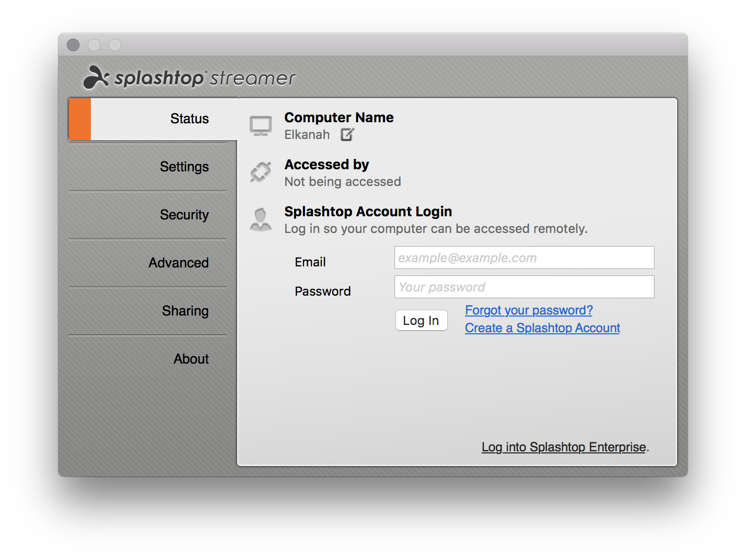Click Log into Splashtop Enterprise link
This screenshot has width=746, height=560.
point(564,447)
